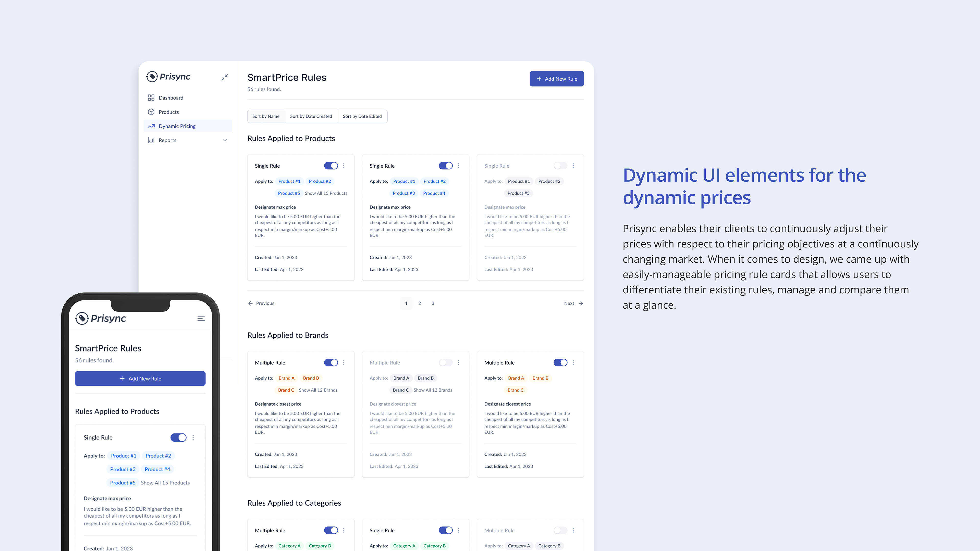Click the desktop Add New Rule button

click(x=557, y=79)
